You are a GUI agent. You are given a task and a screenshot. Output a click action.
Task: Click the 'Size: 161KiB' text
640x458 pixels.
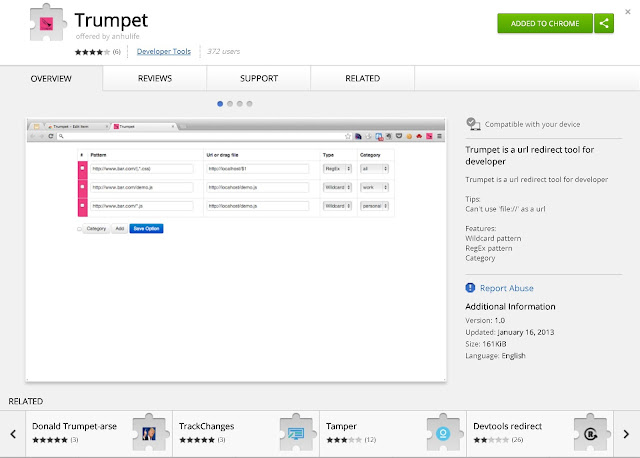coord(486,344)
